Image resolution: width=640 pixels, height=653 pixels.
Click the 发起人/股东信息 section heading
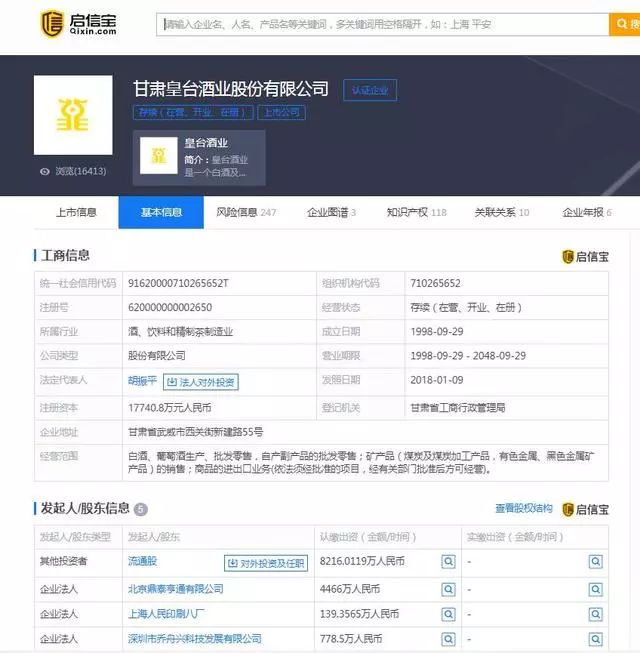[85, 508]
